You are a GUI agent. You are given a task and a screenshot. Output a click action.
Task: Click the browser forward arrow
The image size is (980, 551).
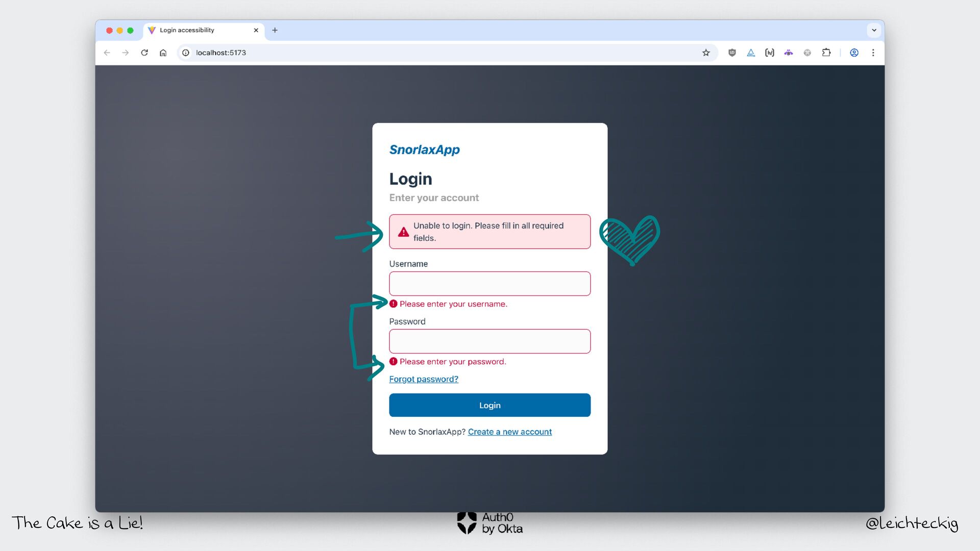pyautogui.click(x=126, y=53)
